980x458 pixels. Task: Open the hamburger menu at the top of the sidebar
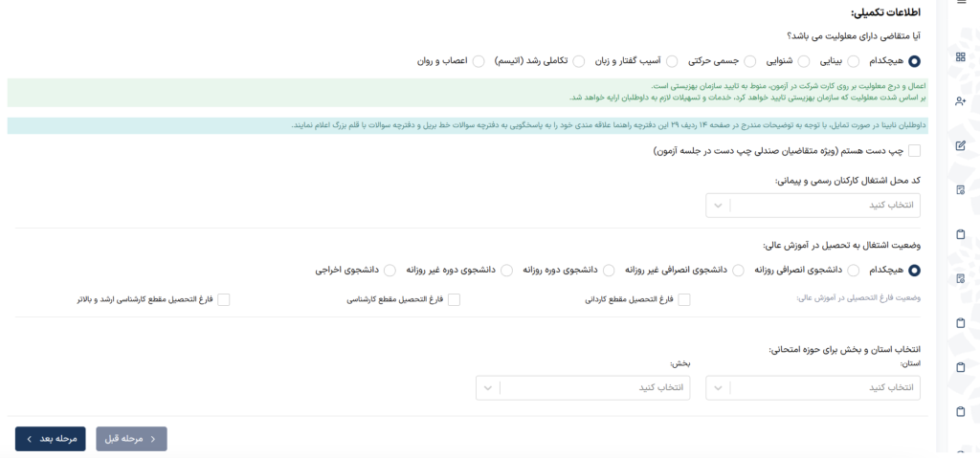(x=961, y=3)
